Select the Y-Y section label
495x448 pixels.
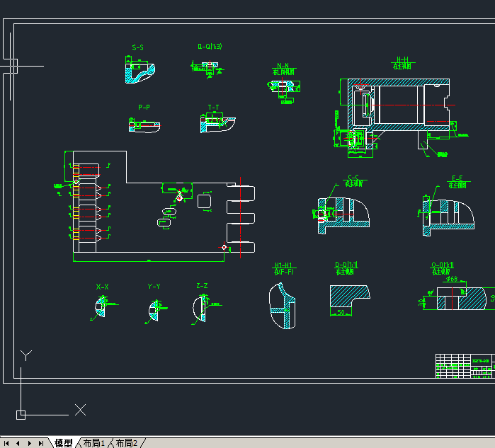[x=154, y=287]
